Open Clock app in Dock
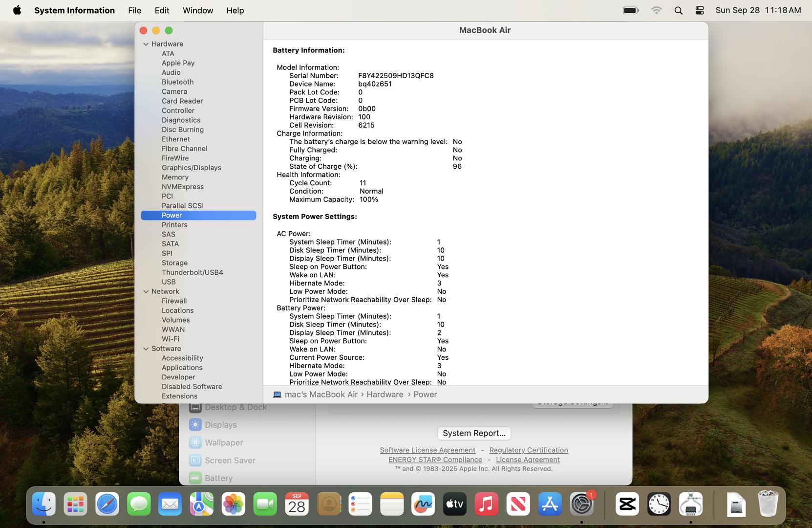The height and width of the screenshot is (528, 812). coord(659,504)
